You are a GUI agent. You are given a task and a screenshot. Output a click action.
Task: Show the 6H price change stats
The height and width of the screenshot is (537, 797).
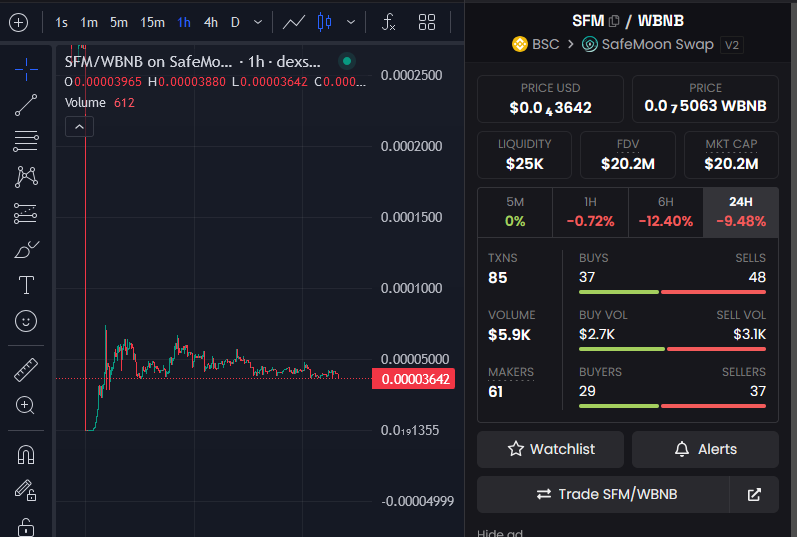pos(666,212)
